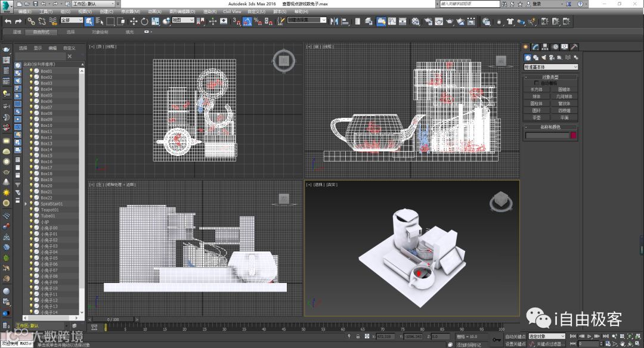Image resolution: width=644 pixels, height=348 pixels.
Task: Toggle visibility bulb for Box01
Action: [x=31, y=71]
